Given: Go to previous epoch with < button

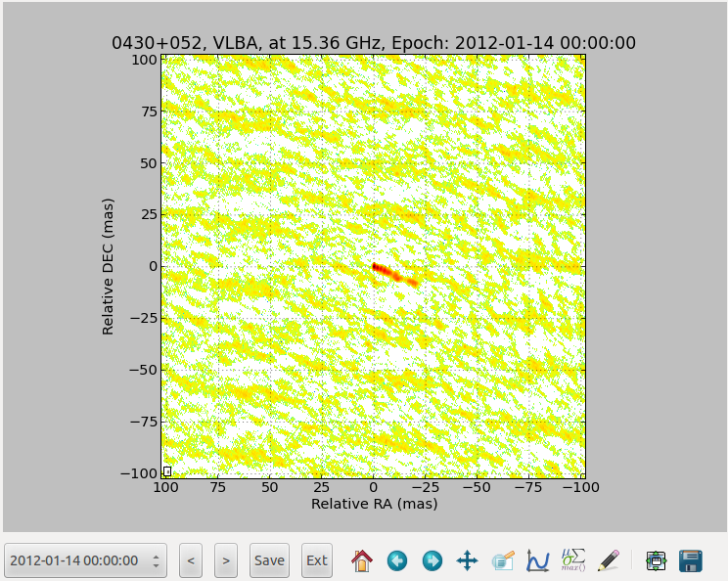Looking at the screenshot, I should click(191, 560).
